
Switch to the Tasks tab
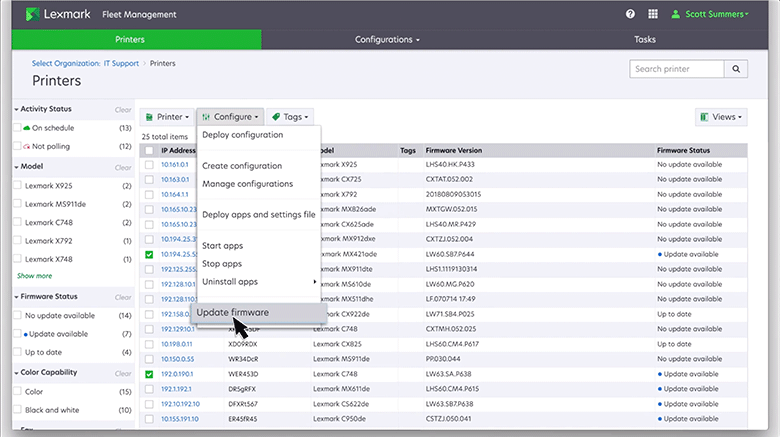point(645,40)
